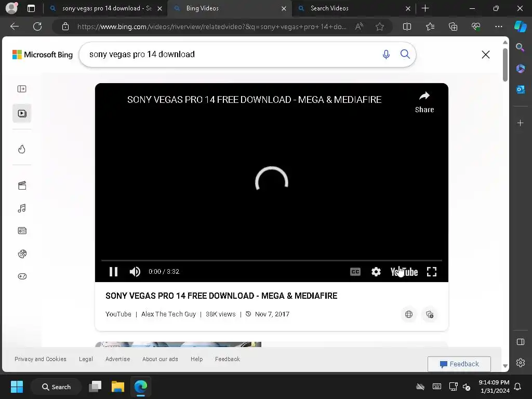Open Favorites list icon
This screenshot has height=399, width=532.
(430, 26)
